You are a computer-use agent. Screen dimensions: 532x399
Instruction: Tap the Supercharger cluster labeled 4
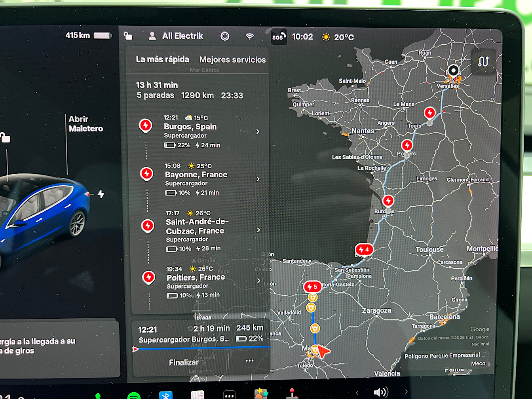coord(364,249)
